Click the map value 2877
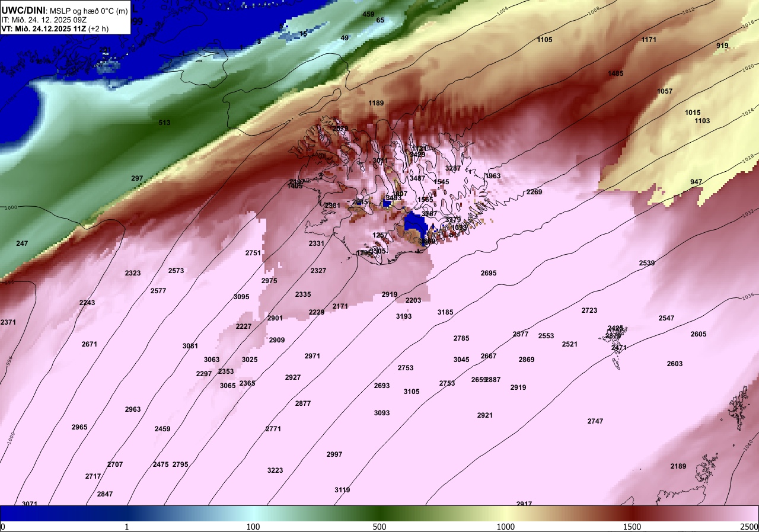This screenshot has height=532, width=759. pyautogui.click(x=303, y=403)
